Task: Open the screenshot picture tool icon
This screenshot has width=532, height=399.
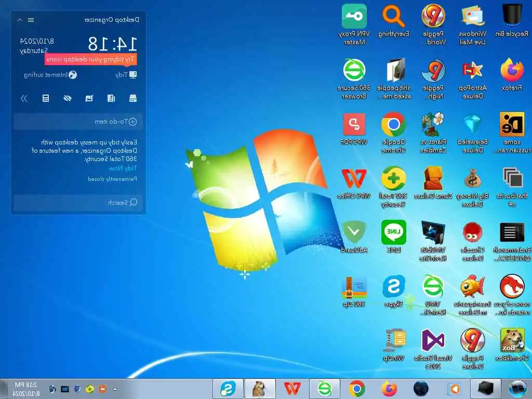Action: point(89,98)
